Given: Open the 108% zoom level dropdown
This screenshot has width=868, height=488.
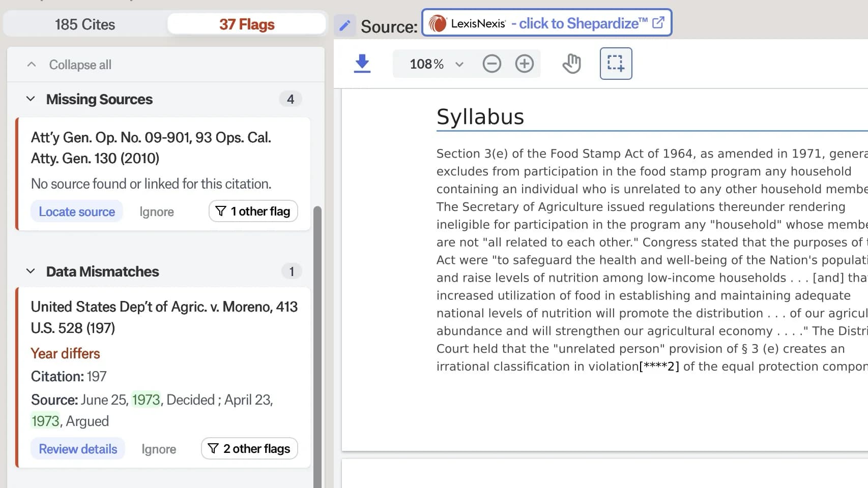Looking at the screenshot, I should pyautogui.click(x=437, y=64).
